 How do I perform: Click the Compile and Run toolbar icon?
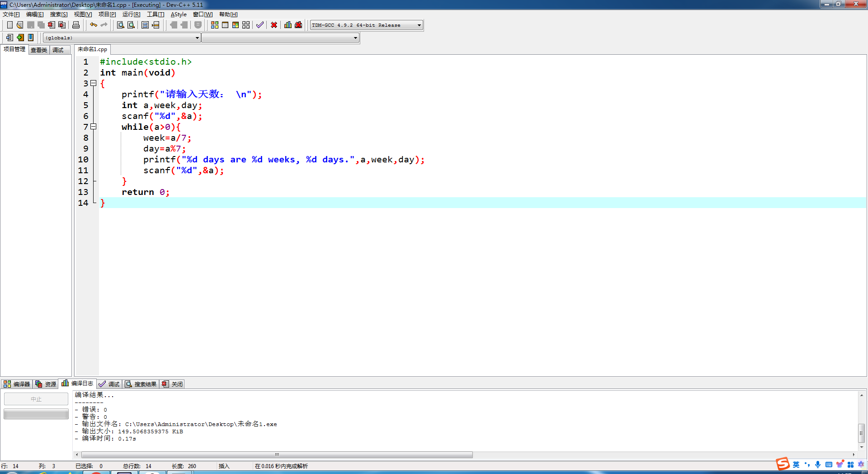[x=236, y=25]
